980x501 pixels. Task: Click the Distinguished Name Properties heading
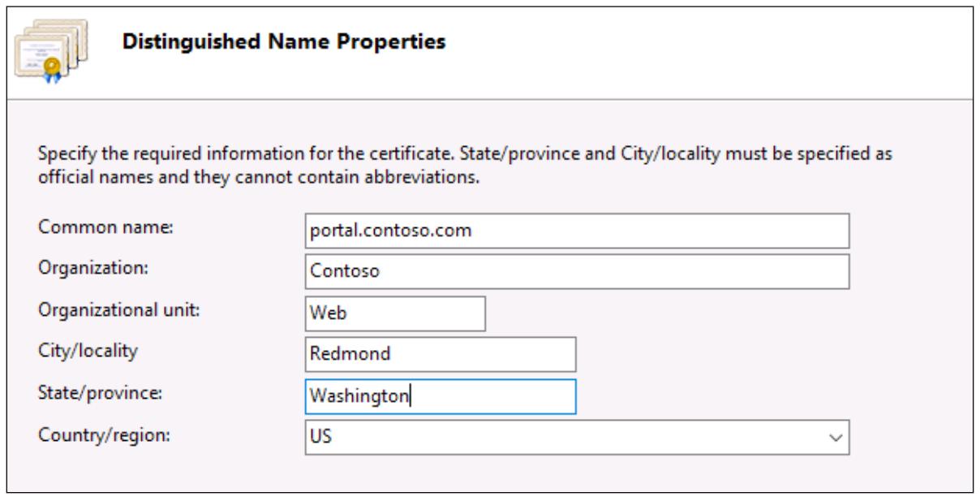pyautogui.click(x=285, y=43)
